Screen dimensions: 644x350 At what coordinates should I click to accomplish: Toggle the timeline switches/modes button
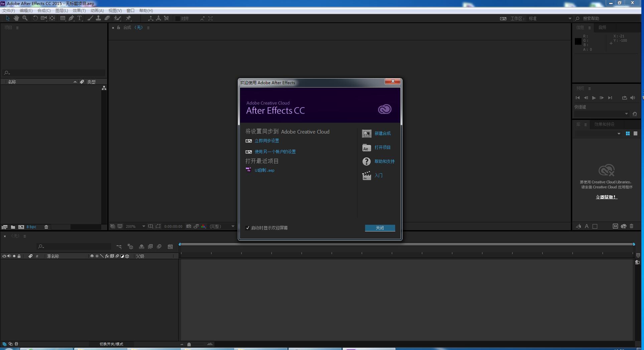pos(111,344)
